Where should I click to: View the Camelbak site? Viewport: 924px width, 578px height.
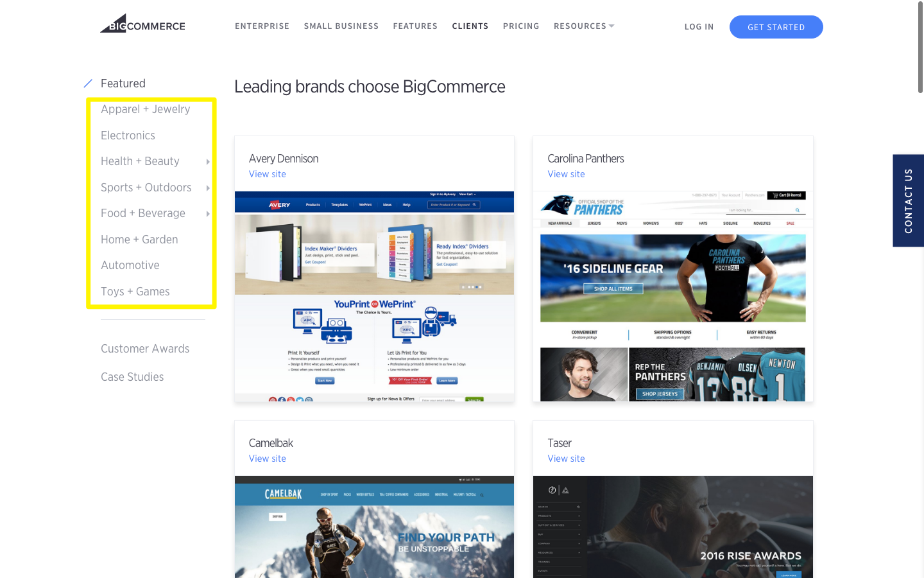(x=267, y=458)
